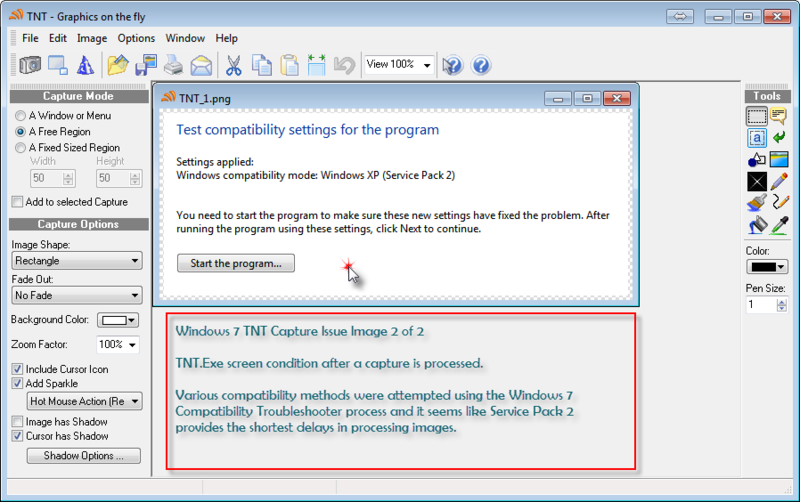
Task: Click the new blank image toolbar icon
Action: click(58, 65)
